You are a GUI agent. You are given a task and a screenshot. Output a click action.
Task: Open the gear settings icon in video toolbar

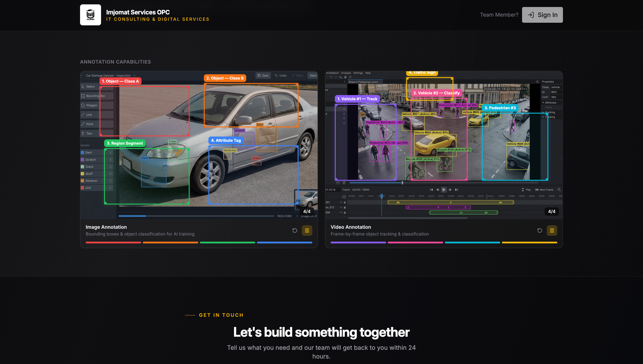click(x=346, y=77)
